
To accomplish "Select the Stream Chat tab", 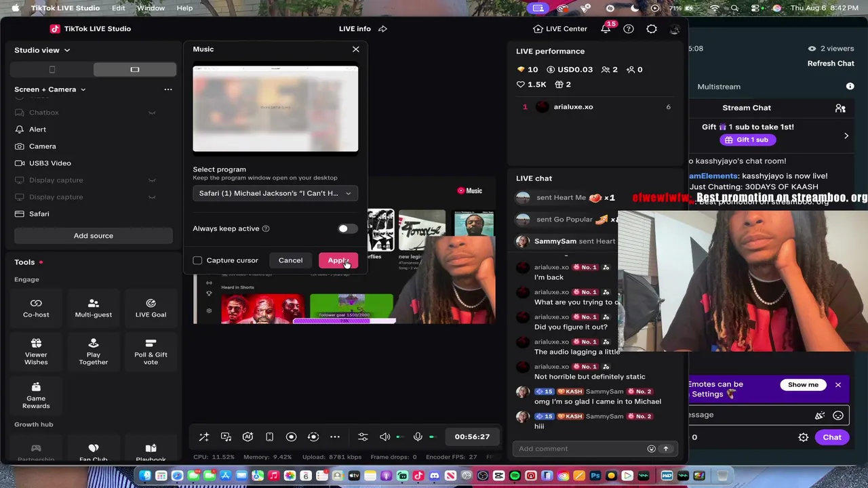I will (747, 108).
